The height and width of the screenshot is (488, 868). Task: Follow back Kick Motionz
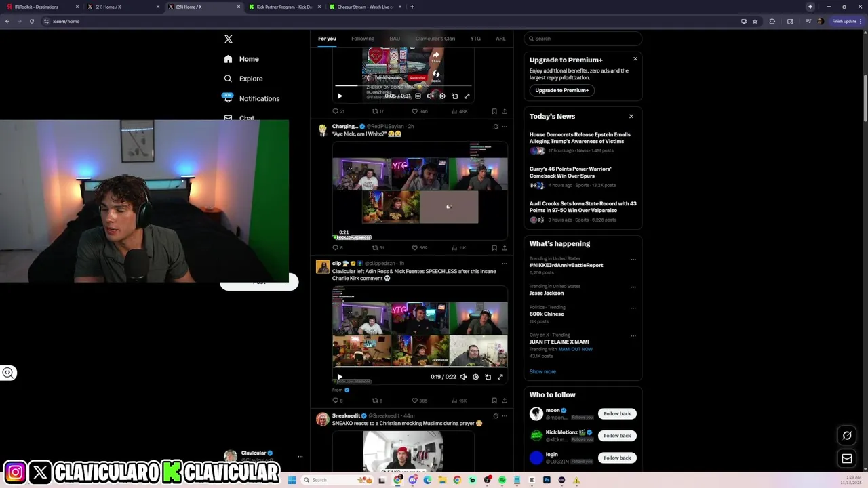[x=617, y=436]
